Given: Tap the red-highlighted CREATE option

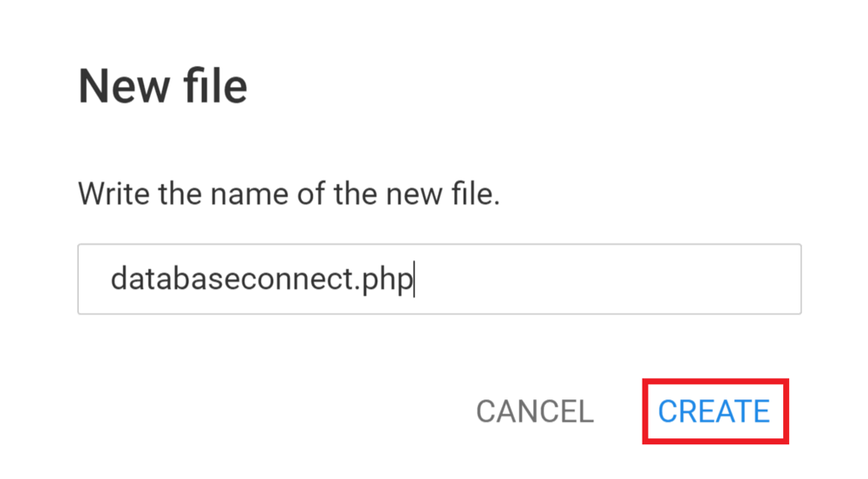Looking at the screenshot, I should pos(715,411).
